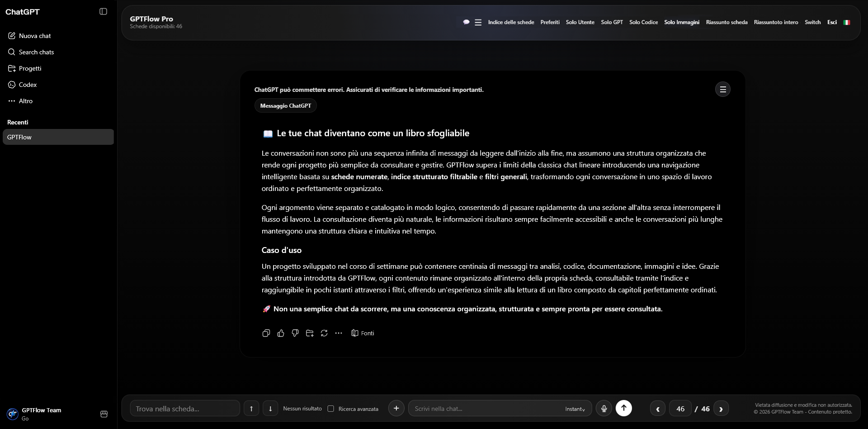Send message with the up-arrow button
The height and width of the screenshot is (429, 868).
click(624, 408)
